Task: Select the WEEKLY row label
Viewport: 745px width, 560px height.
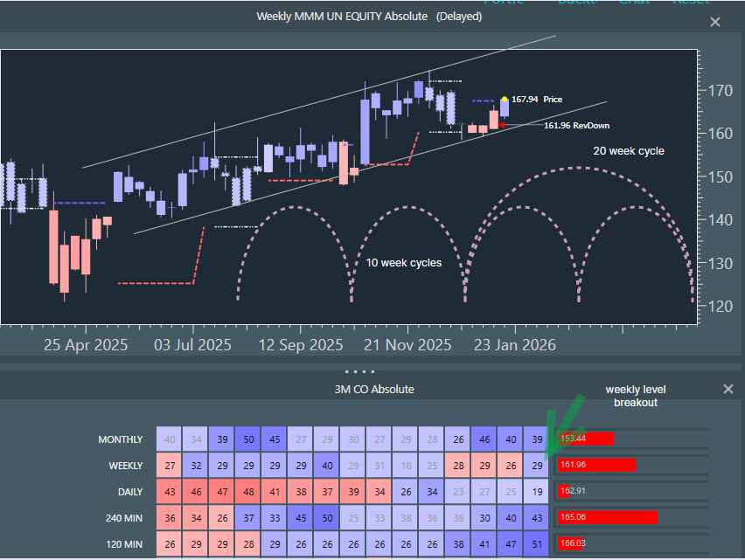Action: click(x=125, y=466)
